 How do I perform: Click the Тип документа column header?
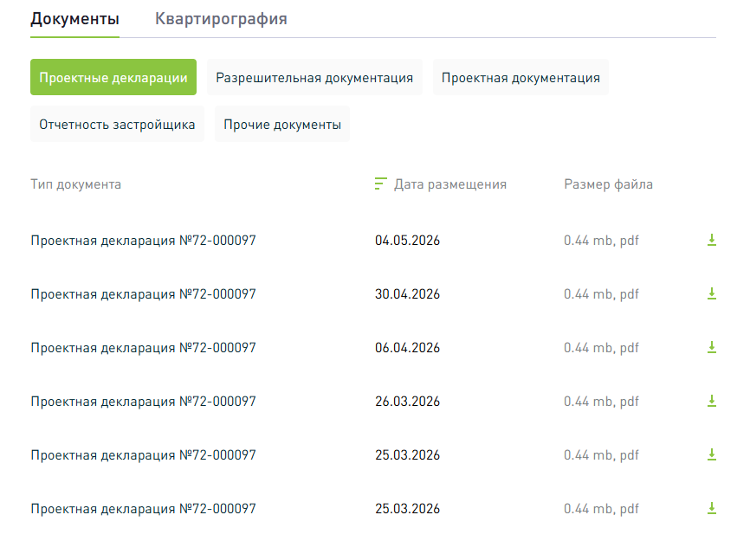tap(75, 184)
